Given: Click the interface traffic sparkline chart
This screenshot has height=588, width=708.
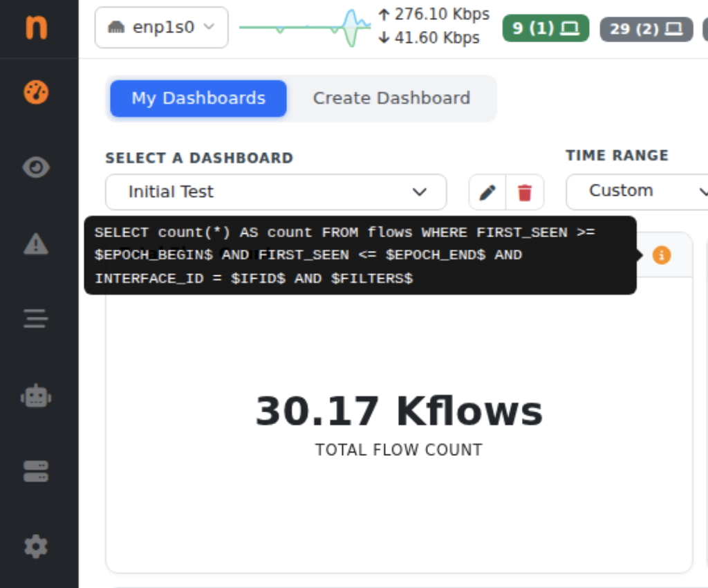Looking at the screenshot, I should coord(305,28).
